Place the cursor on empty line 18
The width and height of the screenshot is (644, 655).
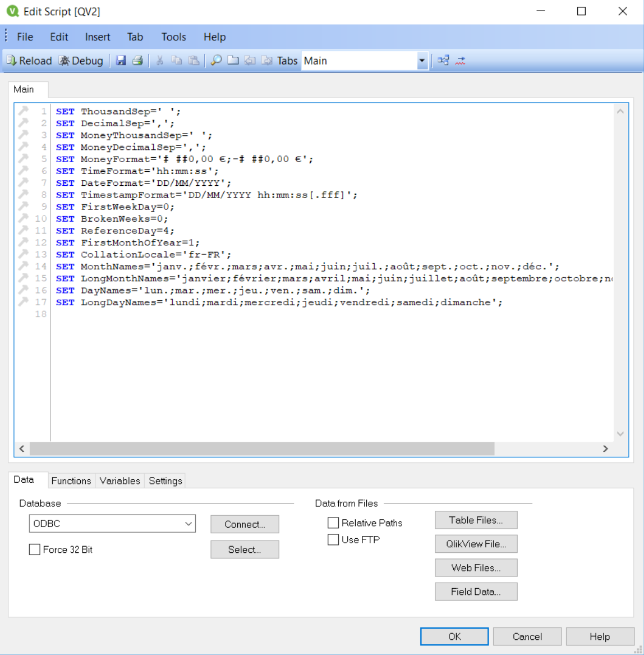332,314
